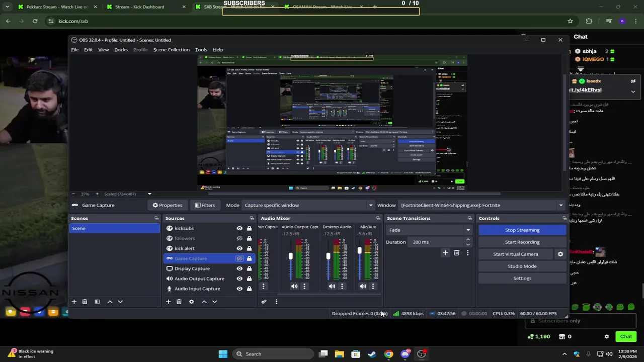Screen dimensions: 644x362
Task: Click Stop Streaming button
Action: point(522,230)
